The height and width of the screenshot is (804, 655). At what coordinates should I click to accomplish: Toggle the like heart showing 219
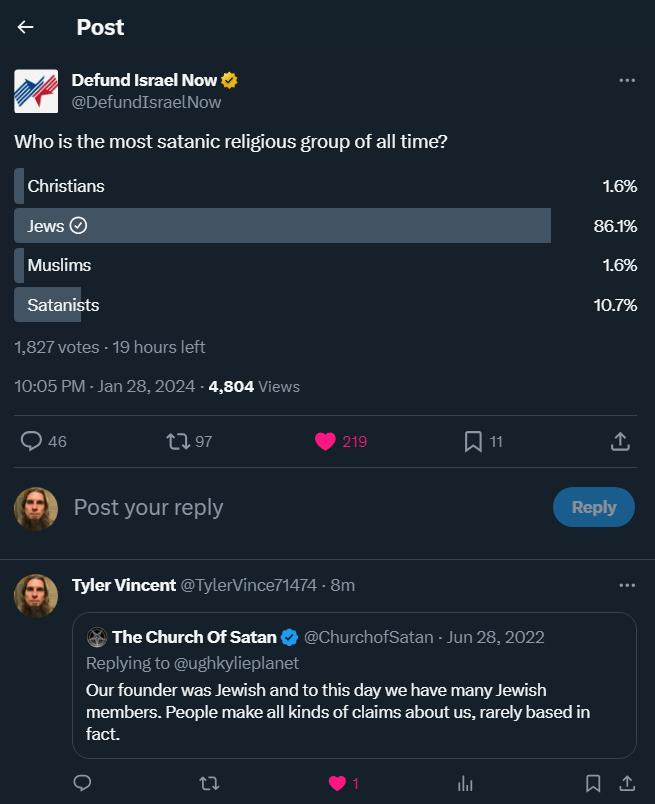(325, 441)
